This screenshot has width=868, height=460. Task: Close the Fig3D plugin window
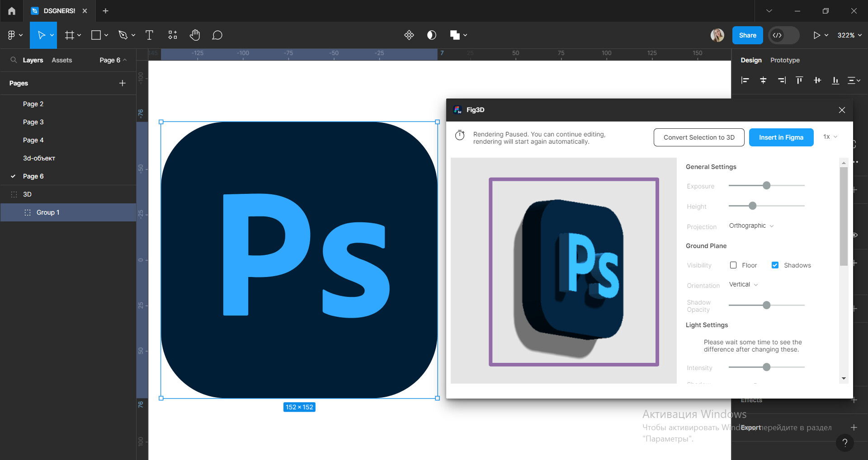(842, 110)
